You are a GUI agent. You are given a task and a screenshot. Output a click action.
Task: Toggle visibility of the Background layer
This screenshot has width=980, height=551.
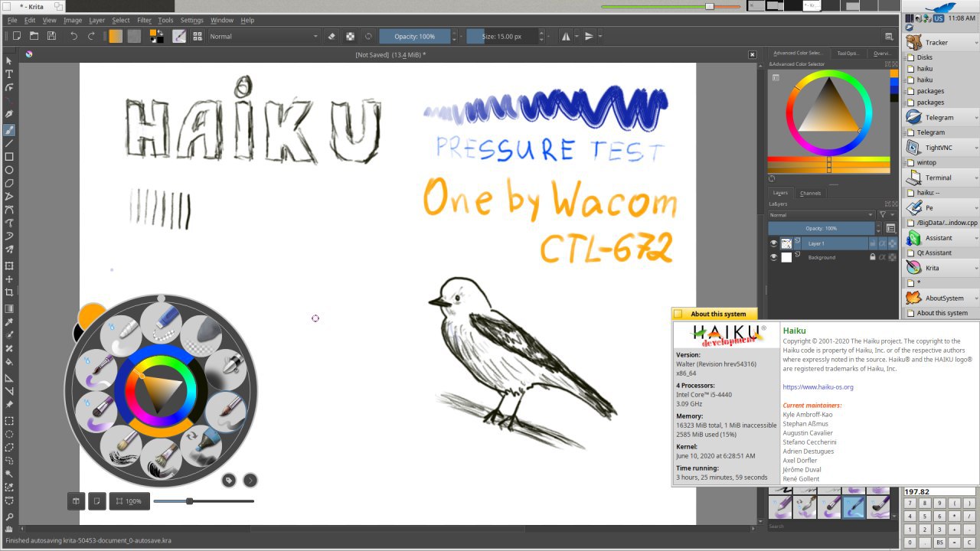[x=773, y=257]
